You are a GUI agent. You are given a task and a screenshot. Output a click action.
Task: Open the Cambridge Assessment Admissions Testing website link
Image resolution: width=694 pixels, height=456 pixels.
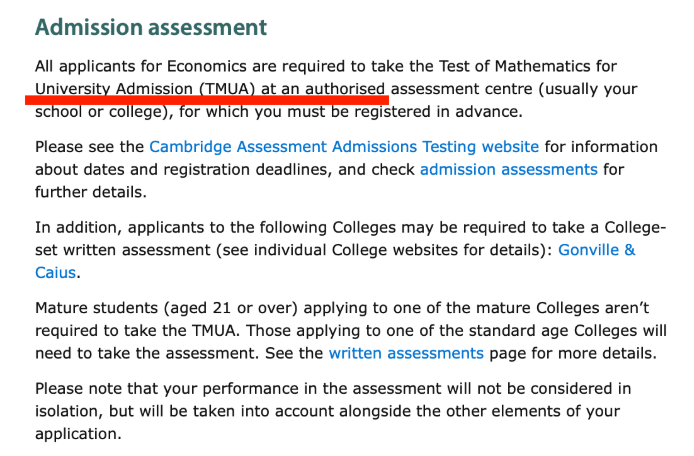pos(344,147)
